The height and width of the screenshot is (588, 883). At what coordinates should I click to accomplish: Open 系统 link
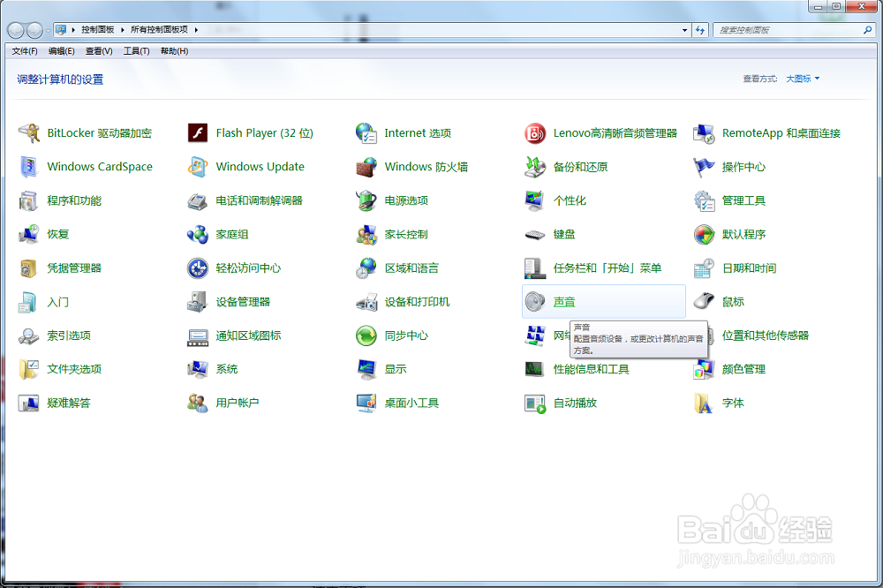(227, 369)
